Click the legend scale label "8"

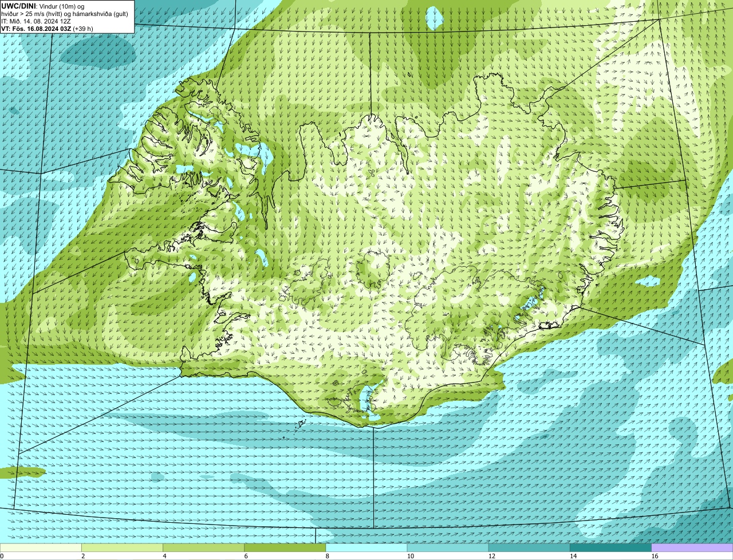coord(328,556)
